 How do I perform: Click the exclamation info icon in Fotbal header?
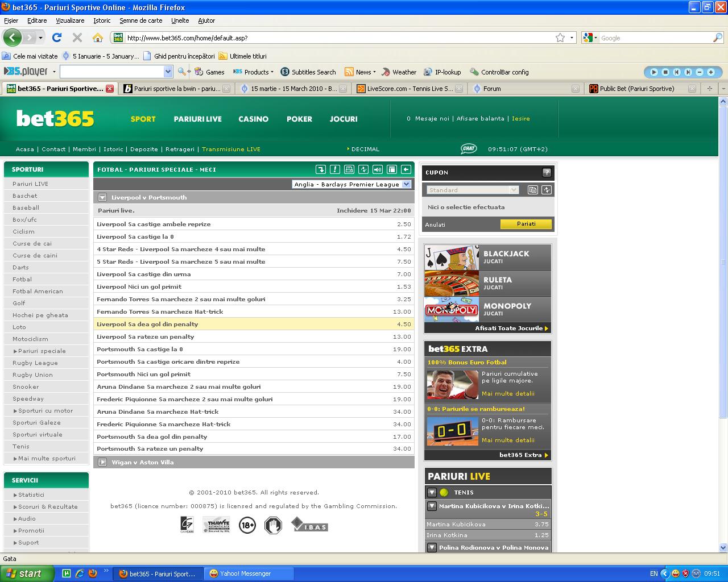[x=335, y=169]
